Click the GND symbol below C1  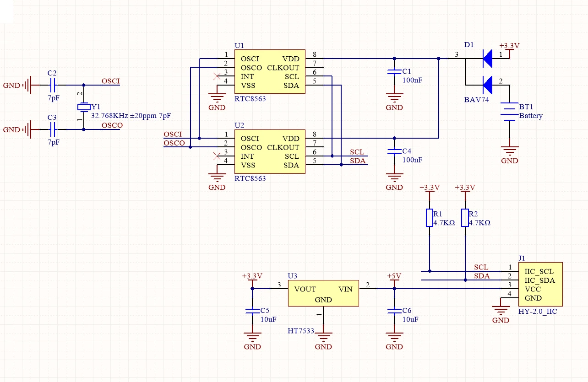[x=394, y=102]
